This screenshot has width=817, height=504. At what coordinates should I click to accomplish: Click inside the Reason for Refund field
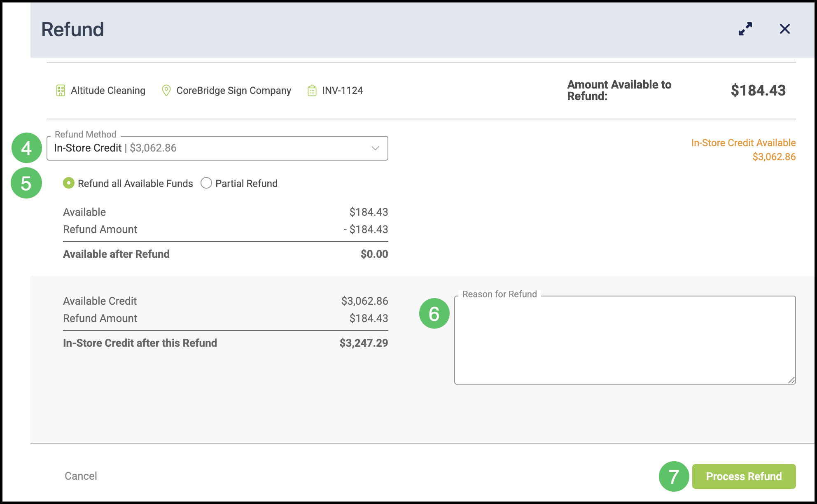pyautogui.click(x=625, y=340)
